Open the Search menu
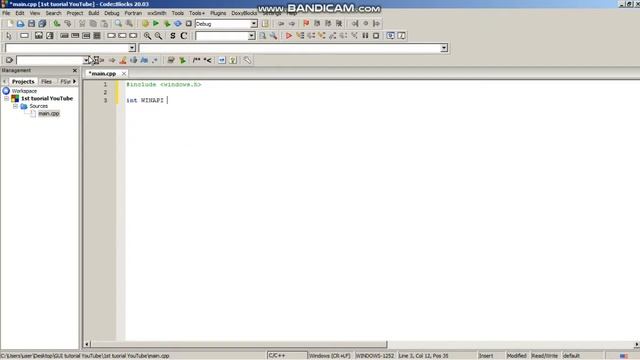The height and width of the screenshot is (360, 640). [x=53, y=13]
